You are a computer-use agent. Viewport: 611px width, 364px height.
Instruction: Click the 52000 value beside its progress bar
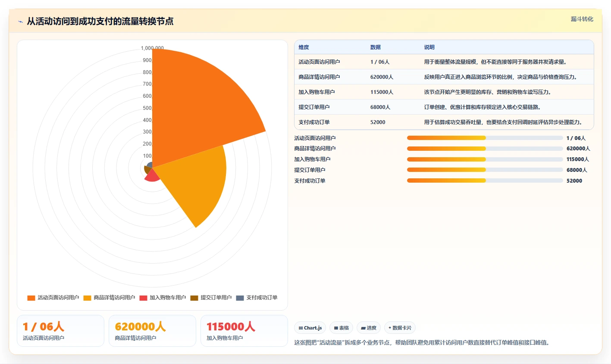574,181
